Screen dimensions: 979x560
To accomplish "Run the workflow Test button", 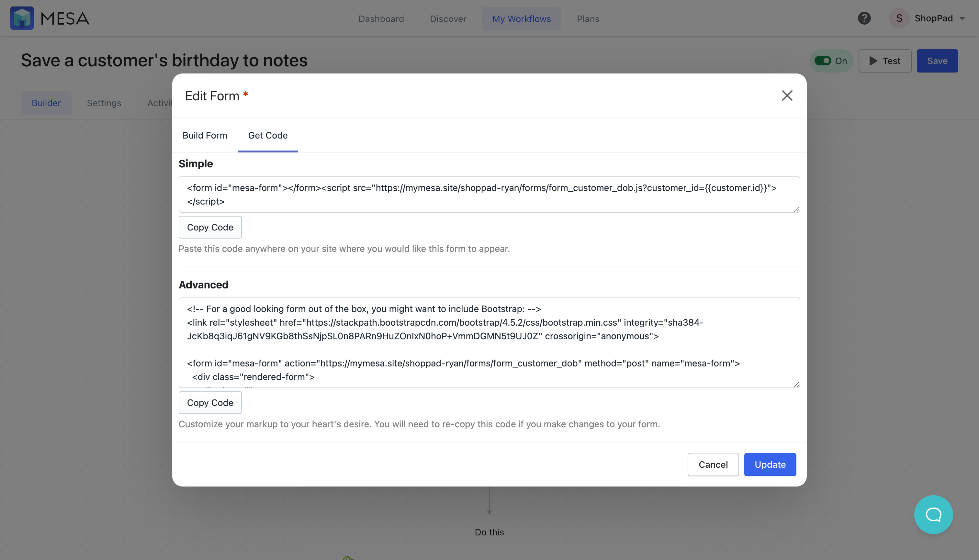I will (885, 61).
